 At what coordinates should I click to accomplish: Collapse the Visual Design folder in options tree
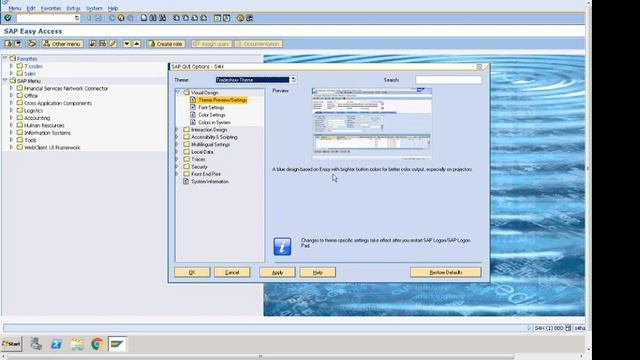pyautogui.click(x=178, y=93)
